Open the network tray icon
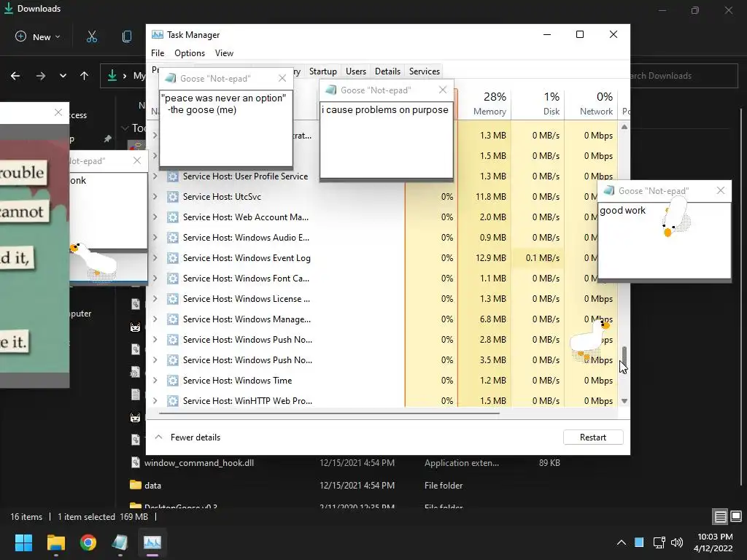747x560 pixels. (659, 542)
